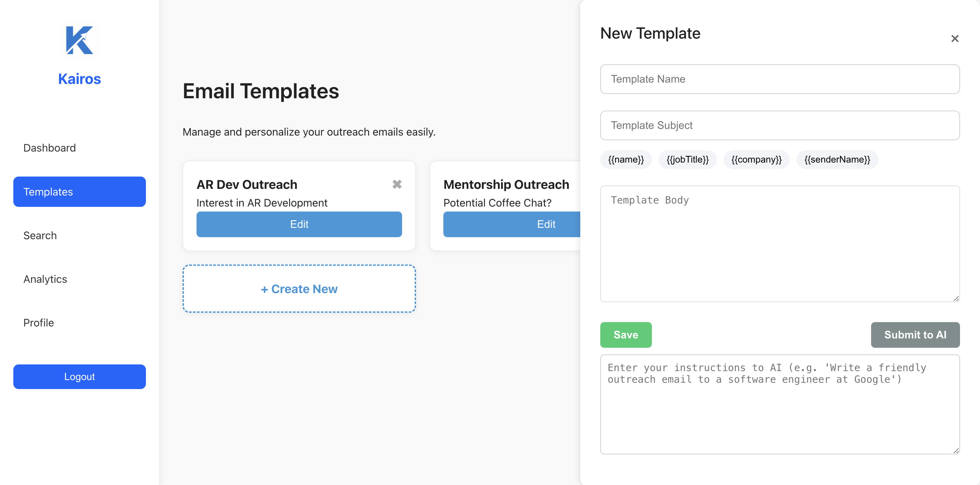Delete the AR Dev Outreach template
The image size is (980, 485).
[397, 185]
